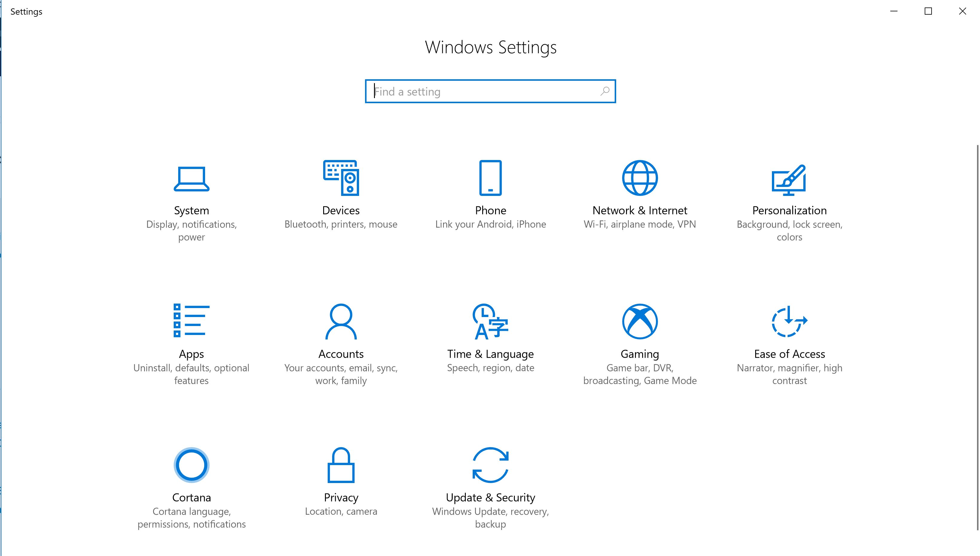This screenshot has width=980, height=556.
Task: Open the Personalization paintbrush icon
Action: pyautogui.click(x=789, y=180)
